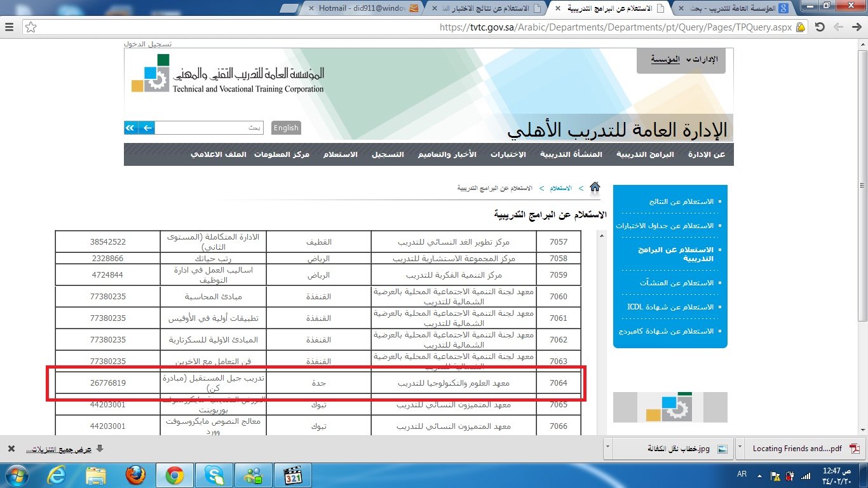868x488 pixels.
Task: Open the المنشأة التدريبية menu item
Action: click(571, 154)
